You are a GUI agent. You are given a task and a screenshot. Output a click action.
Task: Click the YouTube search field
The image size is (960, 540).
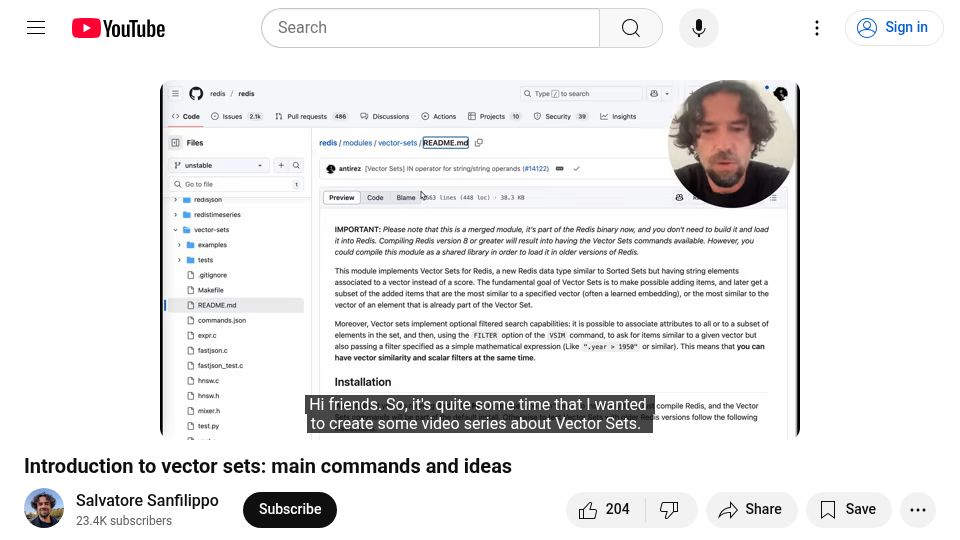tap(430, 28)
